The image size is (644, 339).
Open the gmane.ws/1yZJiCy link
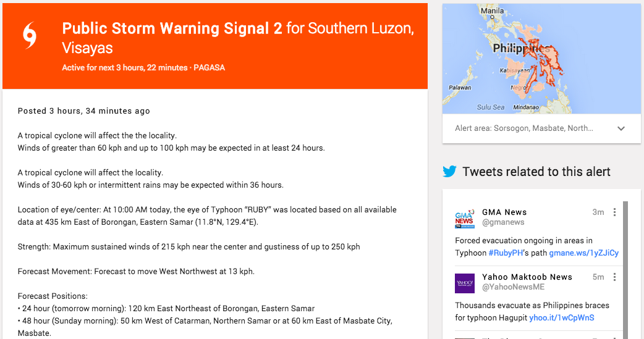[583, 253]
